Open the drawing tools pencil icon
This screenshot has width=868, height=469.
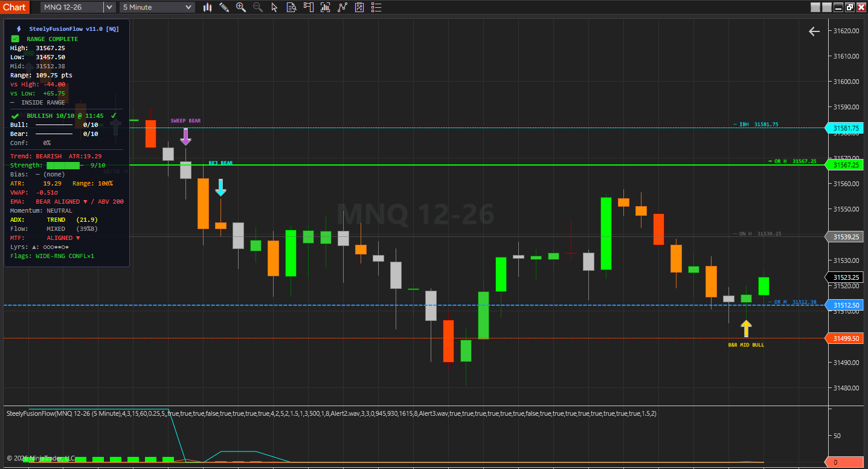[x=224, y=7]
